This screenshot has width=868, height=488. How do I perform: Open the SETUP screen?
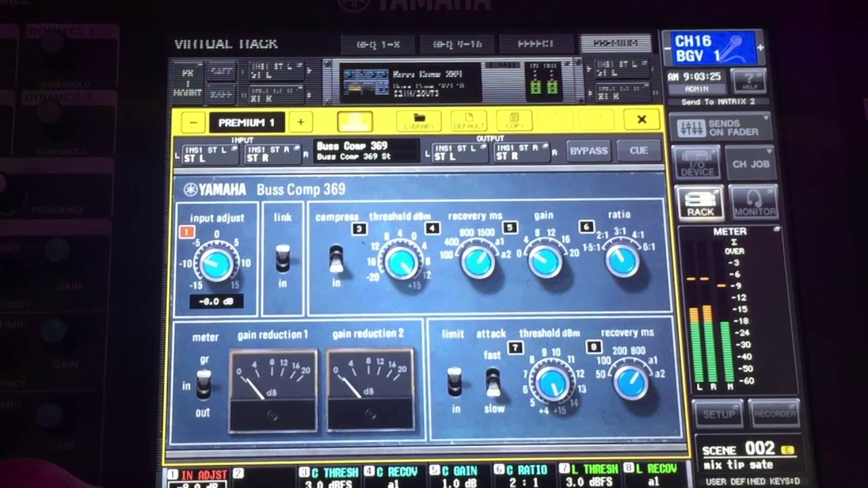coord(718,413)
